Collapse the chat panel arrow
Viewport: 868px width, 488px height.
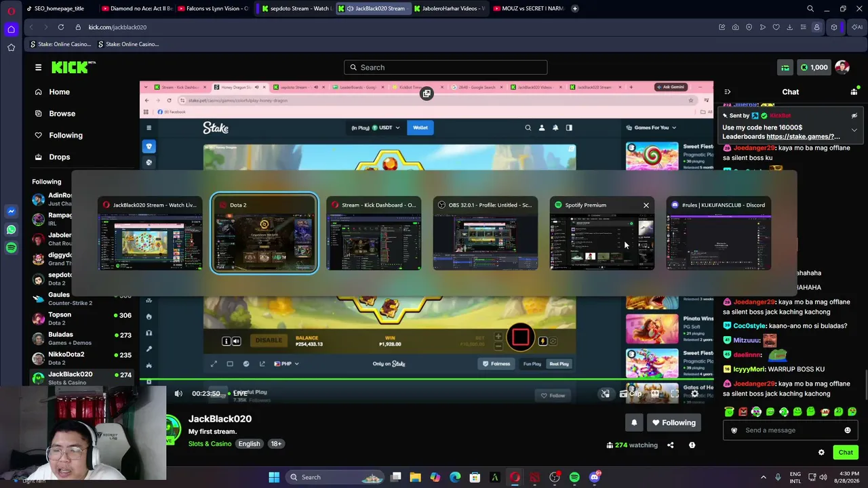(x=727, y=91)
